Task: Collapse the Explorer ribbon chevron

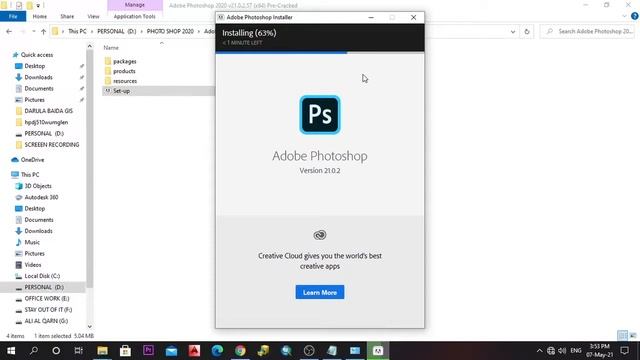Action: (x=624, y=16)
